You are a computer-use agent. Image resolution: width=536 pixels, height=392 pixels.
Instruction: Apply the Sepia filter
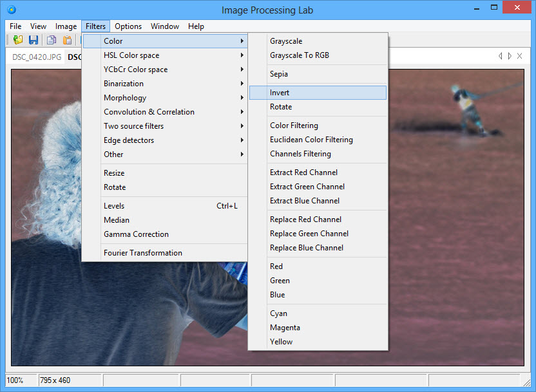coord(318,74)
